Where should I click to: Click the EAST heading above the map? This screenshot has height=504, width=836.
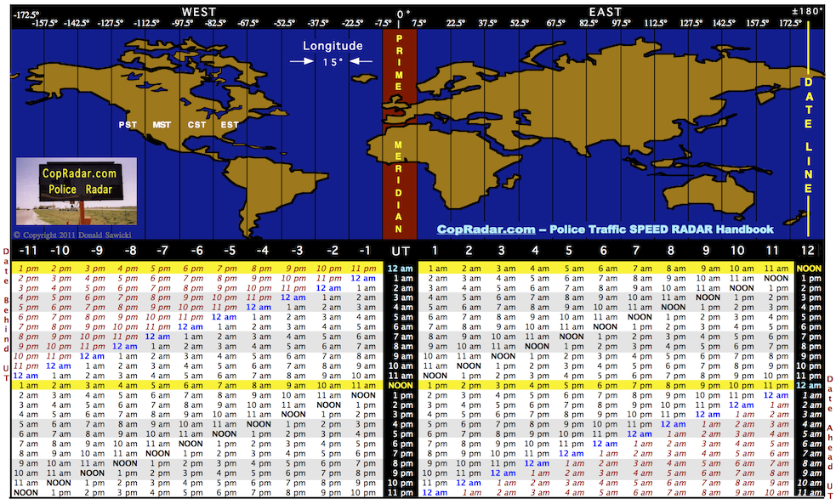[606, 12]
